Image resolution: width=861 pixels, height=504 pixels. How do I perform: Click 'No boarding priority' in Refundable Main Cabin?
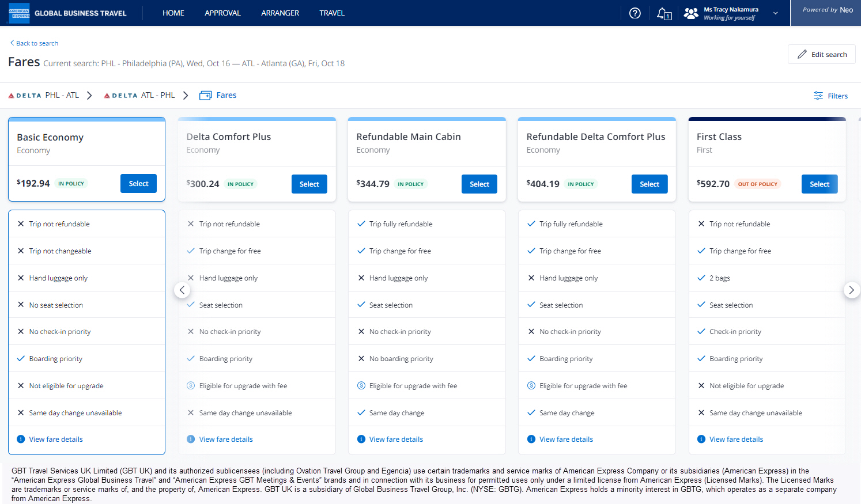point(401,358)
